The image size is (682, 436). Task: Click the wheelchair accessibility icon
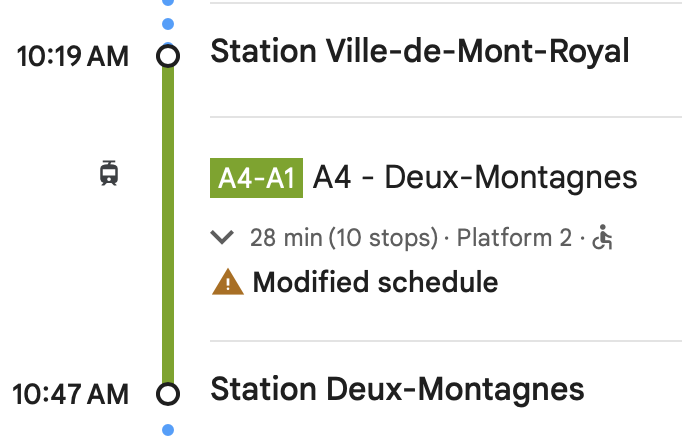point(602,238)
